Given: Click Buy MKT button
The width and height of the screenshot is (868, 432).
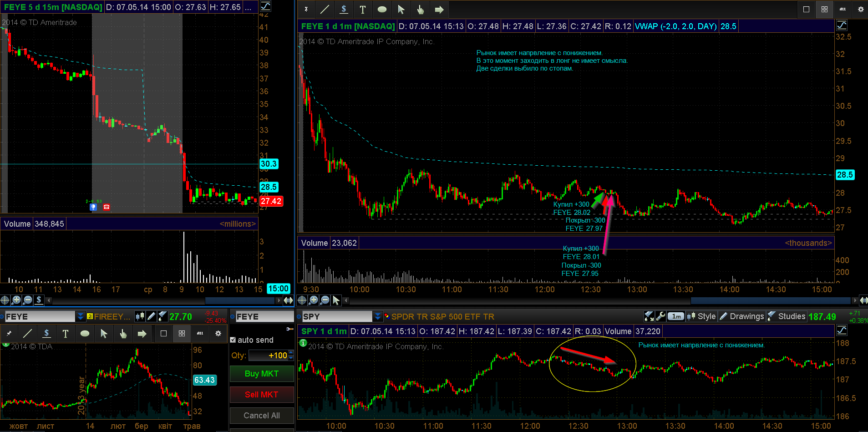Looking at the screenshot, I should [x=262, y=374].
